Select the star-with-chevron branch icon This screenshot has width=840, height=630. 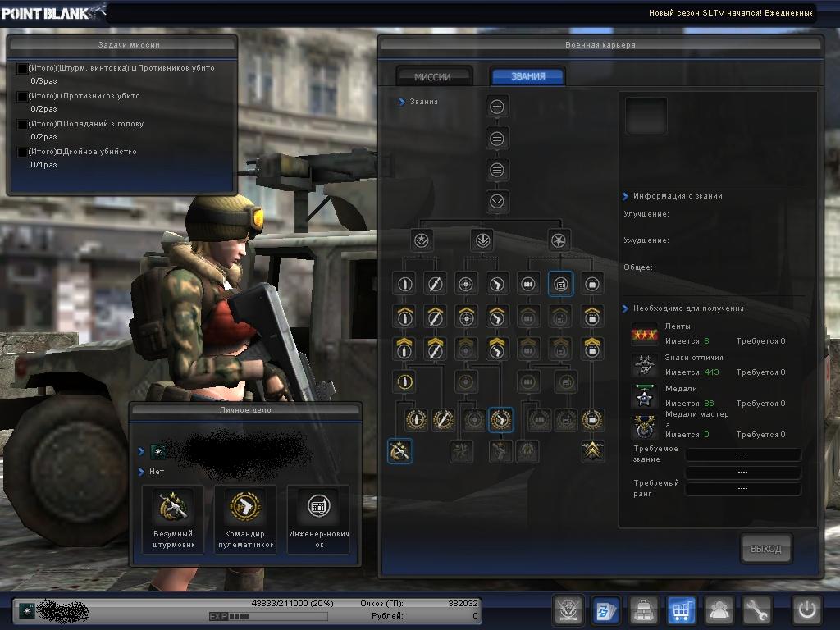click(422, 240)
